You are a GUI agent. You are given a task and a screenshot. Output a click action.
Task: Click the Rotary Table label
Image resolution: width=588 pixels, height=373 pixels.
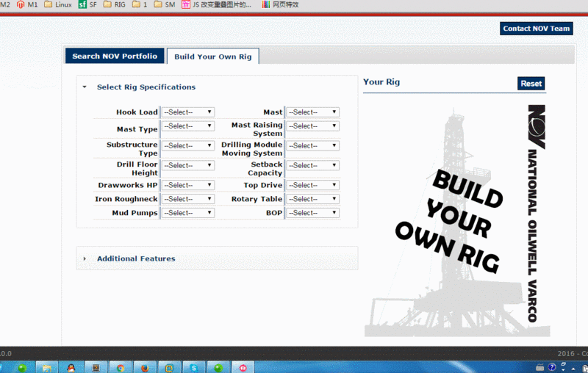257,199
